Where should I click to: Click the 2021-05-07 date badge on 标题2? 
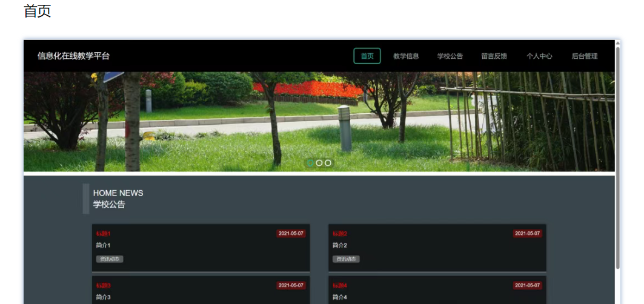tap(527, 234)
